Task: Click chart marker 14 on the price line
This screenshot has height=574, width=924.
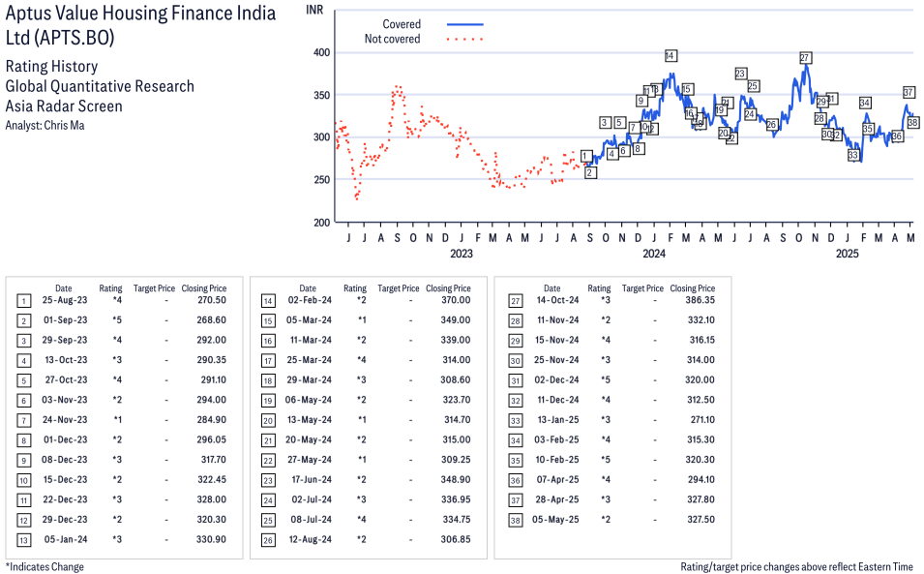Action: click(670, 56)
